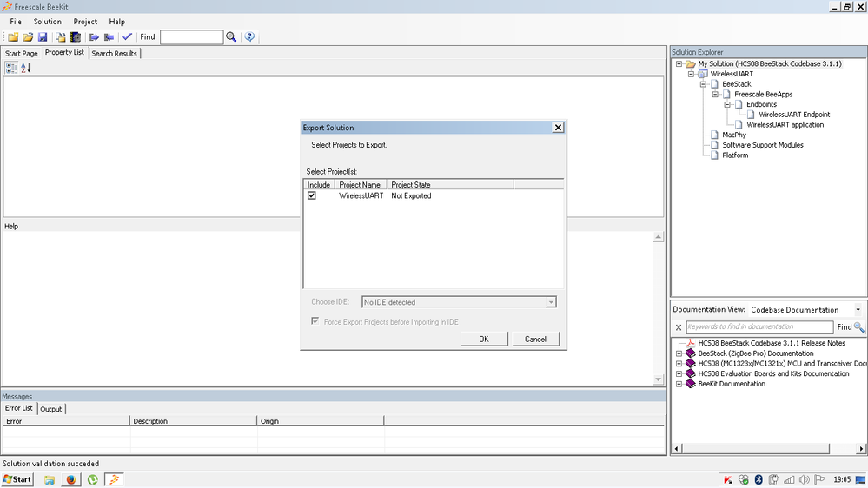Open the Release Notes PDF icon
Screen dimensions: 868x488
tap(690, 343)
